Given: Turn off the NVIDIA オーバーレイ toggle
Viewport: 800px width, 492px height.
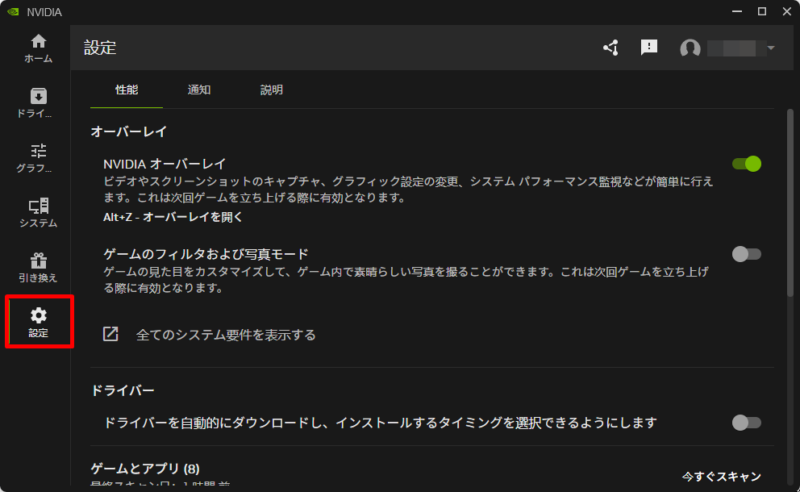Looking at the screenshot, I should point(746,164).
